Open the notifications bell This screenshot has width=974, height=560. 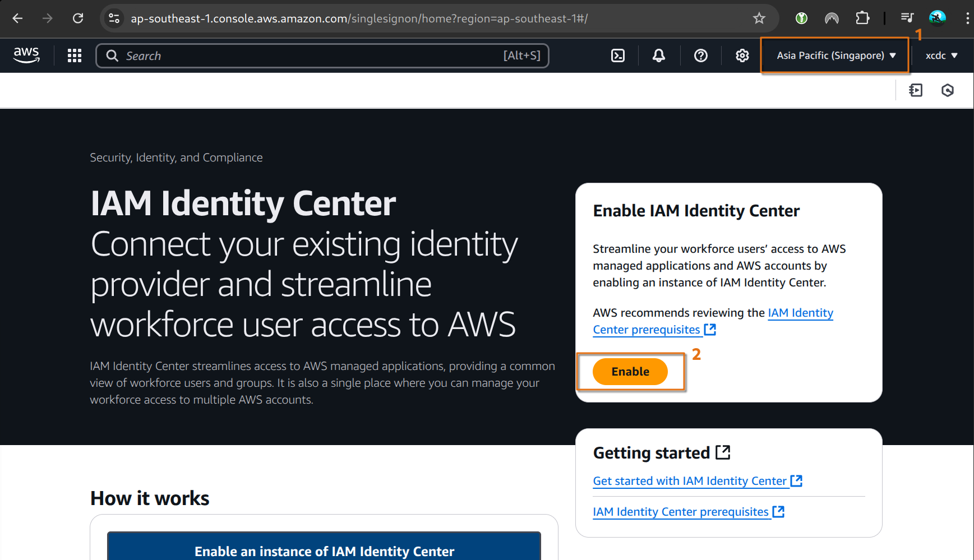click(659, 55)
